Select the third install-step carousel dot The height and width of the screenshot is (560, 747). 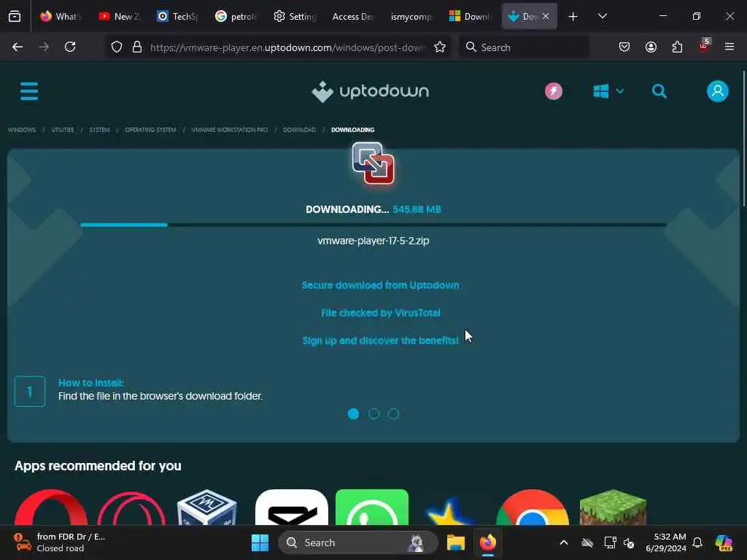tap(393, 414)
